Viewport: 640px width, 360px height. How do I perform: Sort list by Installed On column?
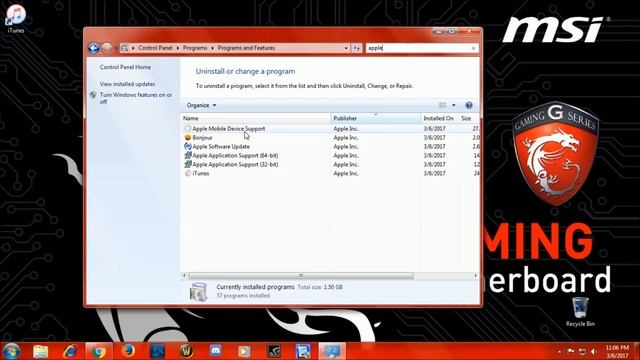(440, 118)
